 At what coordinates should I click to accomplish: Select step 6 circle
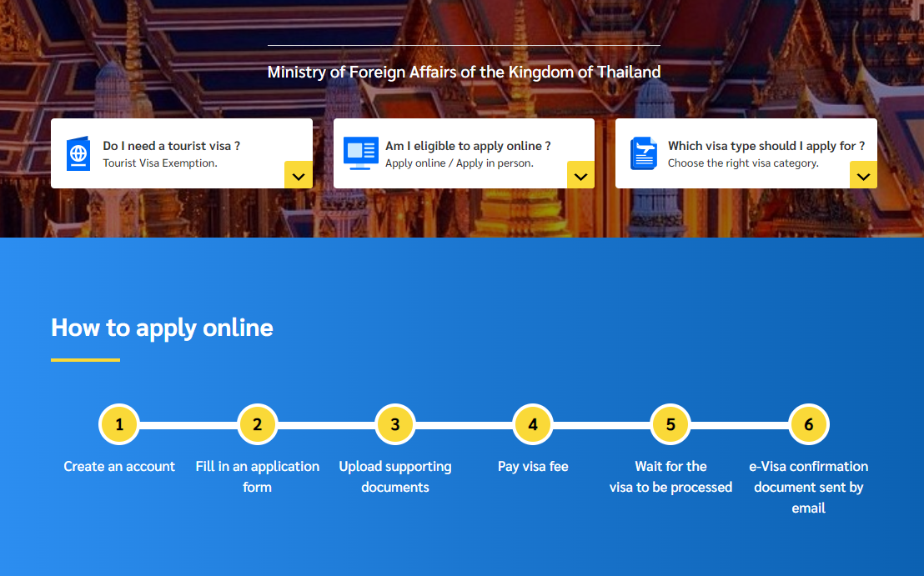[x=809, y=424]
